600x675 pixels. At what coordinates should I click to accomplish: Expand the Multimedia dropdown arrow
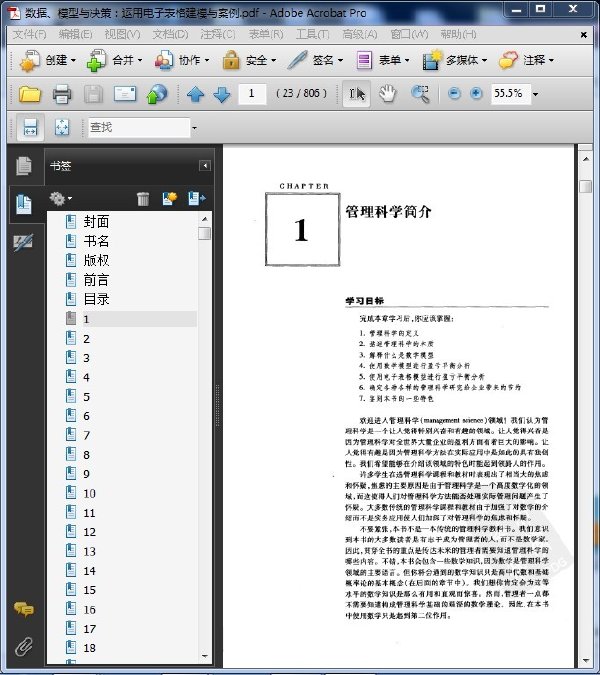coord(485,60)
